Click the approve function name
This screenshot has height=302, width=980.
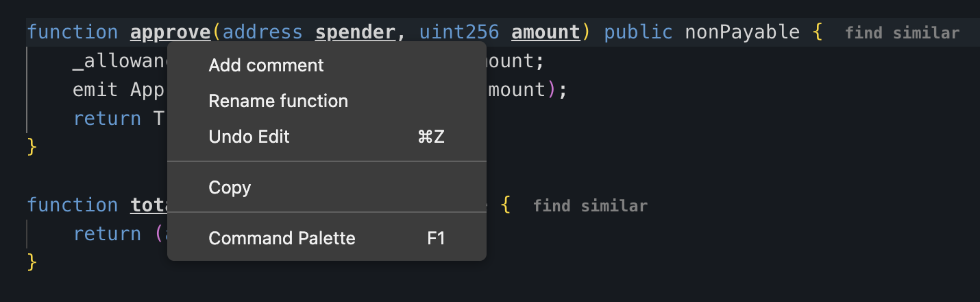(x=170, y=32)
